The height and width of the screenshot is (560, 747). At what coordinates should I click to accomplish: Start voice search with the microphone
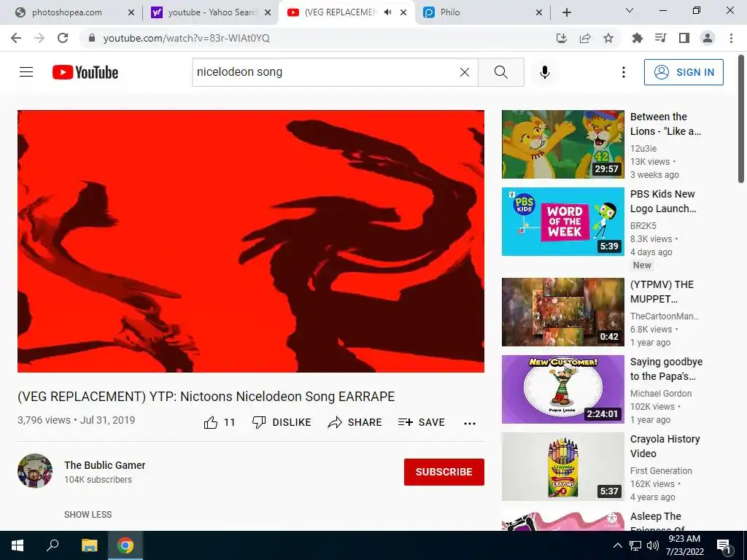tap(545, 72)
